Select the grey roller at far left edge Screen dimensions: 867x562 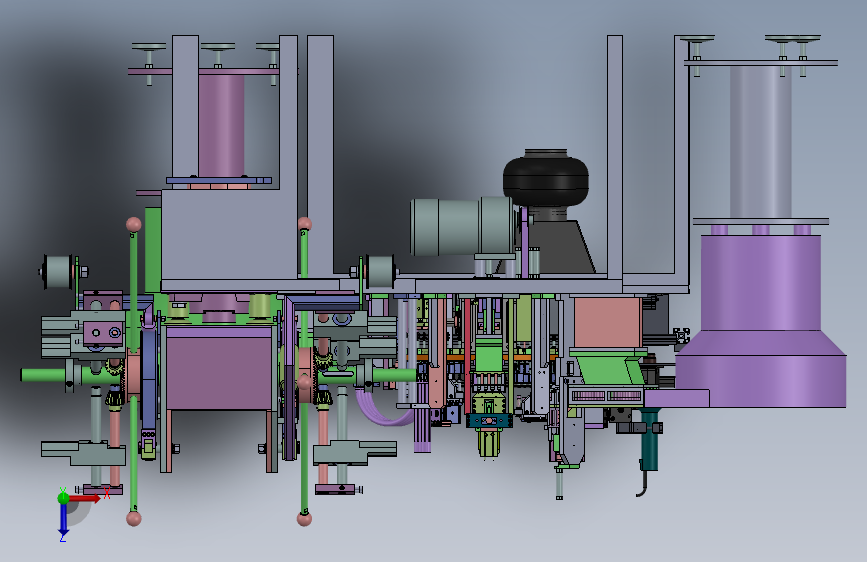point(56,272)
